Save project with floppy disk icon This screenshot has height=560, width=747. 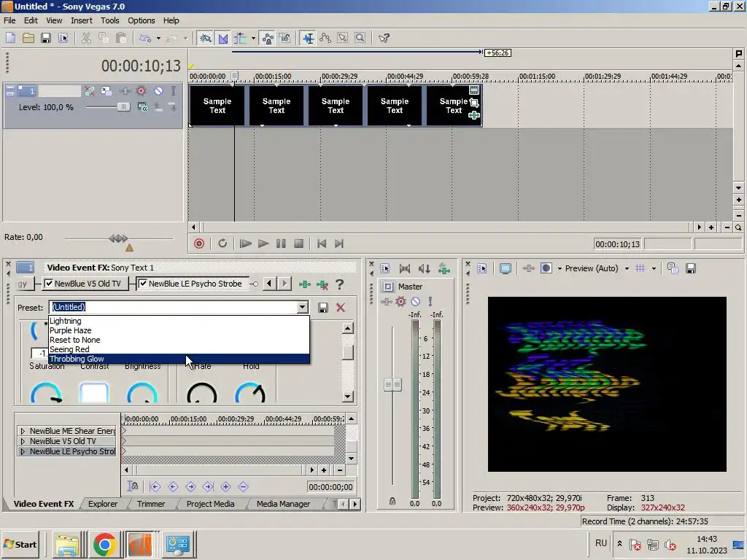46,38
